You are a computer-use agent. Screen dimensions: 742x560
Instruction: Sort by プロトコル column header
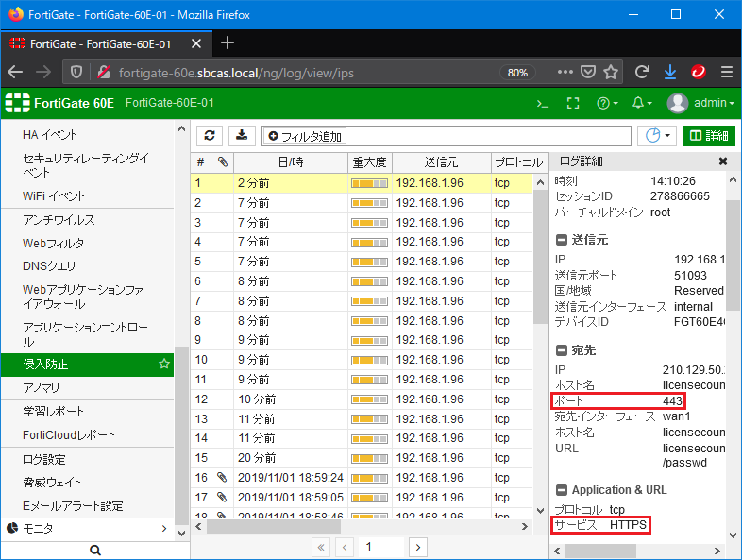519,162
